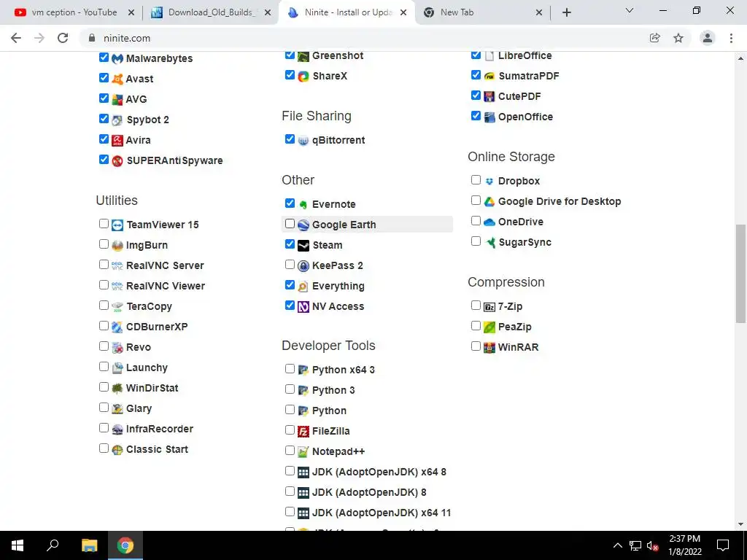Share this page via share icon
Viewport: 747px width, 560px height.
click(x=655, y=38)
